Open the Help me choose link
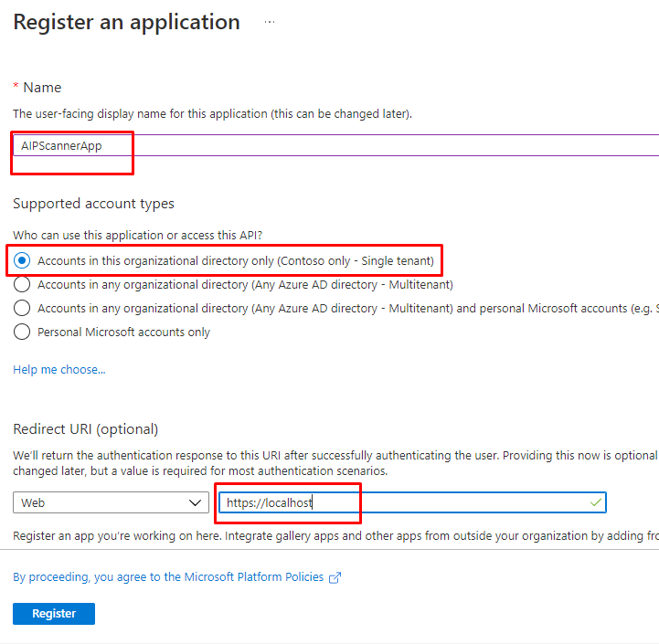This screenshot has width=659, height=644. tap(59, 370)
